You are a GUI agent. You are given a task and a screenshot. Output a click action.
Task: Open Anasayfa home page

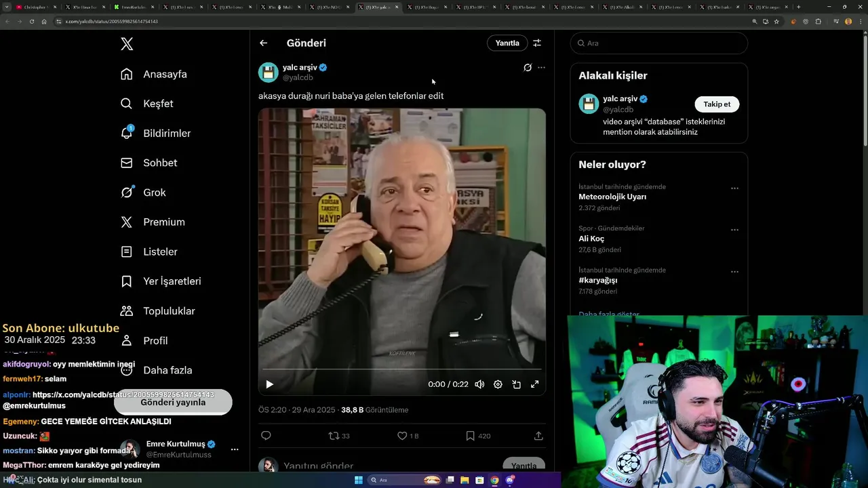pyautogui.click(x=154, y=74)
